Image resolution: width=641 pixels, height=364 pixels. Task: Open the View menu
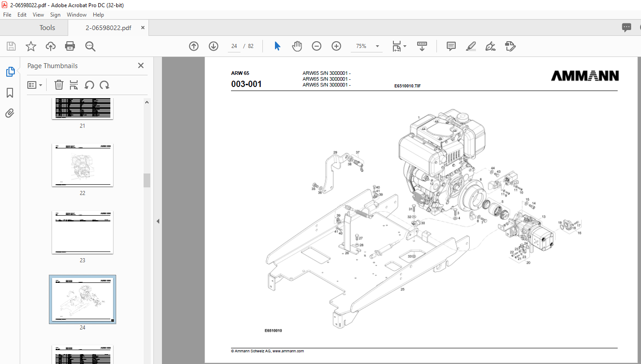[x=39, y=15]
